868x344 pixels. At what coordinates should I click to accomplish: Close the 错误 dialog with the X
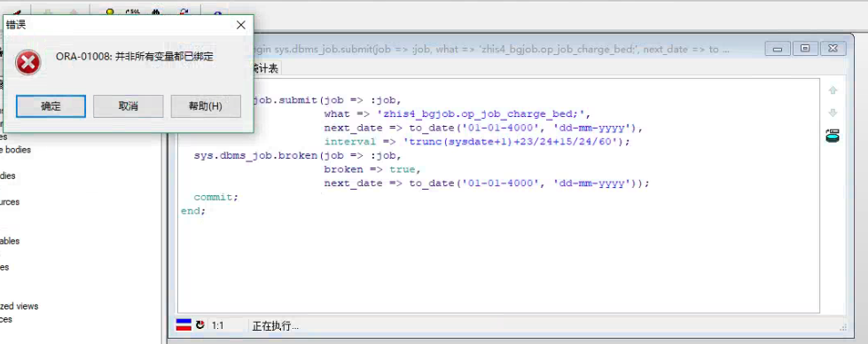tap(241, 25)
